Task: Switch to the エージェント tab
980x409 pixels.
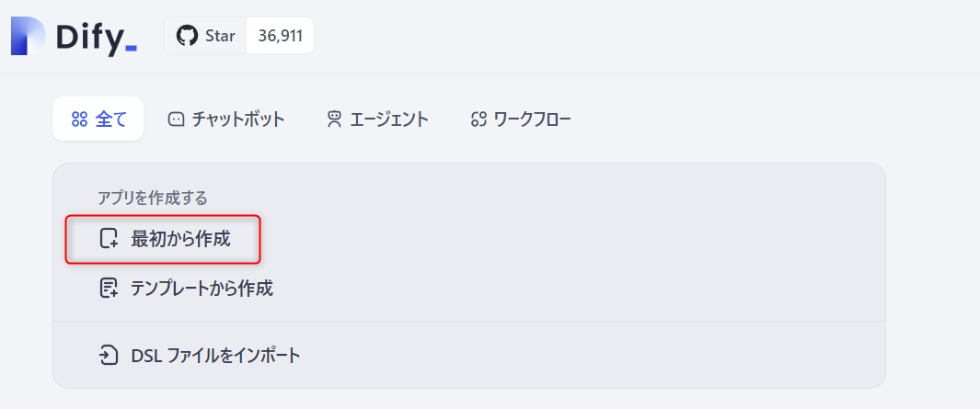Action: point(377,119)
